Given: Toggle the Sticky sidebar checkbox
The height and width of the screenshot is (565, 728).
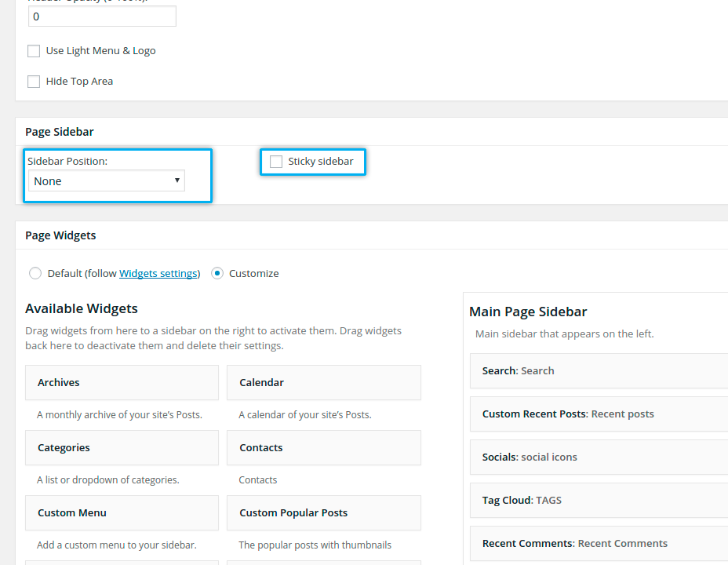Looking at the screenshot, I should coord(276,162).
